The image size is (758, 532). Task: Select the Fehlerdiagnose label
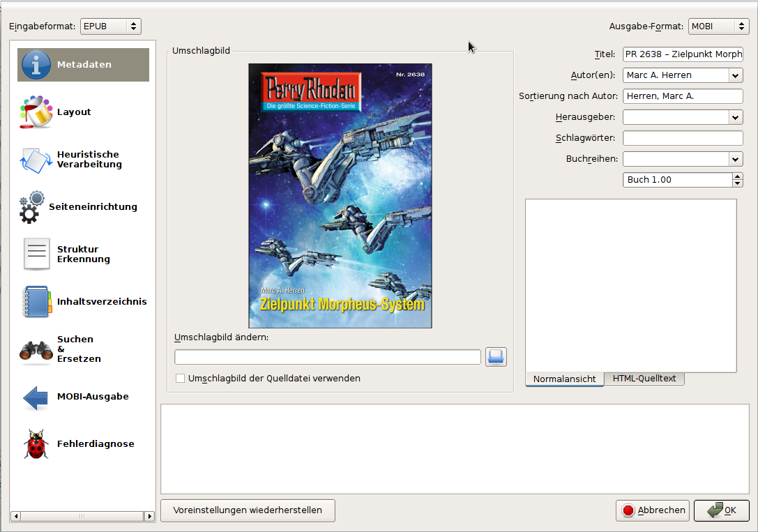96,444
